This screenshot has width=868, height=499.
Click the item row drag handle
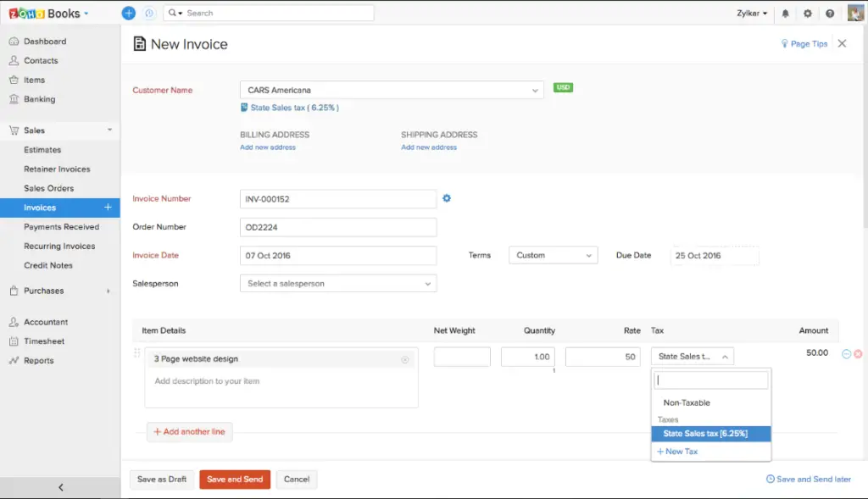coord(136,353)
